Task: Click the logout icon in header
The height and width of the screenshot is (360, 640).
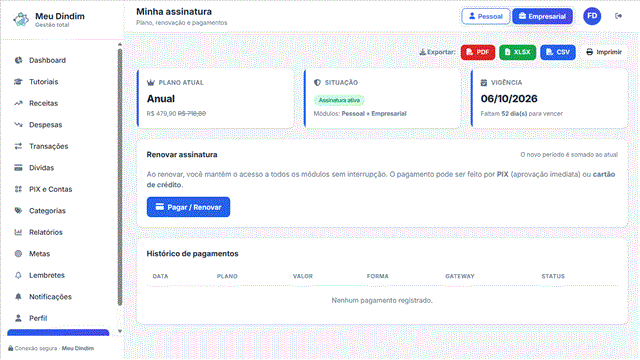Action: coord(618,16)
